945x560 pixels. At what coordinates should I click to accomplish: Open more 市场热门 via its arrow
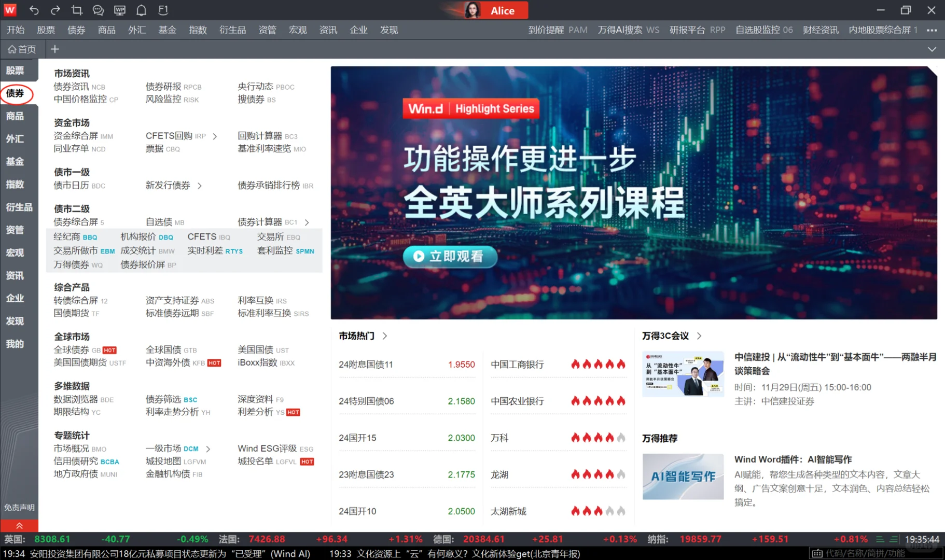pos(385,336)
